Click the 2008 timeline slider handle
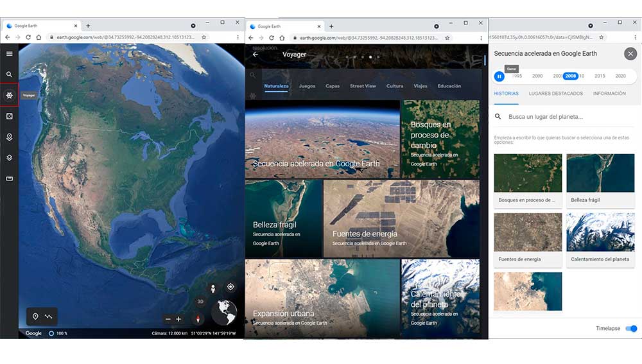This screenshot has height=364, width=642. (x=570, y=76)
